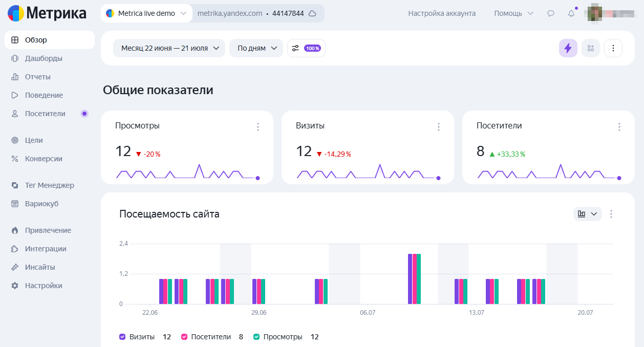This screenshot has width=644, height=347.
Task: Open three-dot menu on Посетители card
Action: tap(619, 126)
